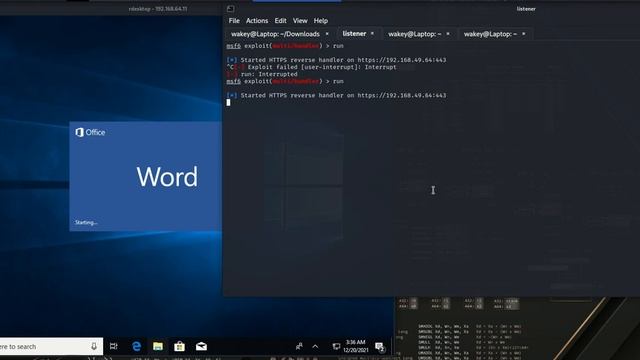Image resolution: width=640 pixels, height=360 pixels.
Task: Launch Microsoft Edge from taskbar
Action: (136, 347)
